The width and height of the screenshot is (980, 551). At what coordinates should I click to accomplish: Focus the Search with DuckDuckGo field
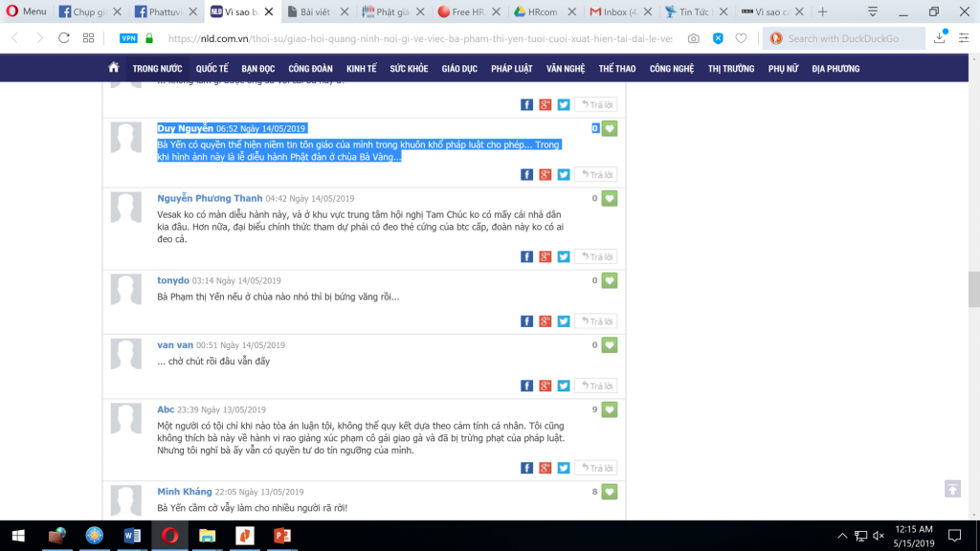852,38
